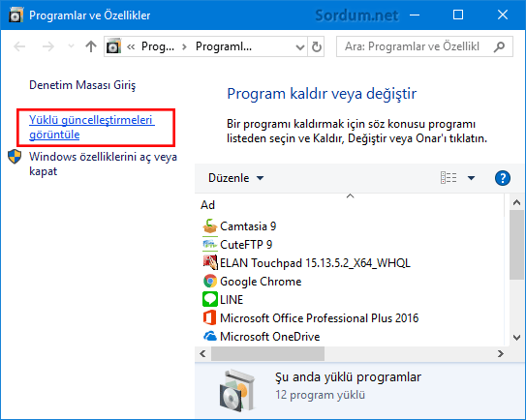This screenshot has width=526, height=420.
Task: Click the CuteFTP 9 icon
Action: click(210, 244)
